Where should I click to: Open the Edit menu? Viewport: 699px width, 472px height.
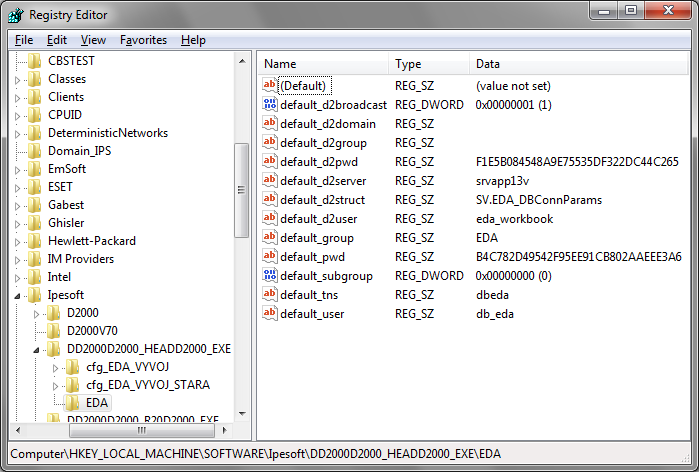[x=57, y=40]
